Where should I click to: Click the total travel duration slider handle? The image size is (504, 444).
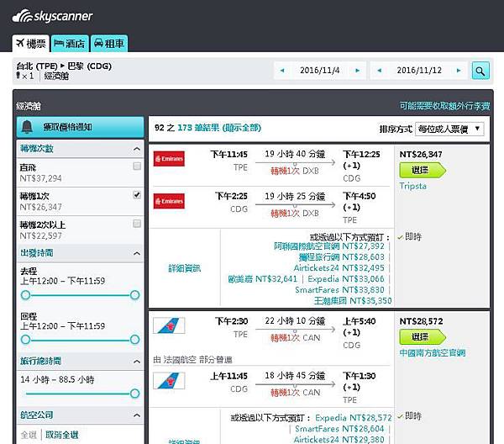[x=135, y=394]
